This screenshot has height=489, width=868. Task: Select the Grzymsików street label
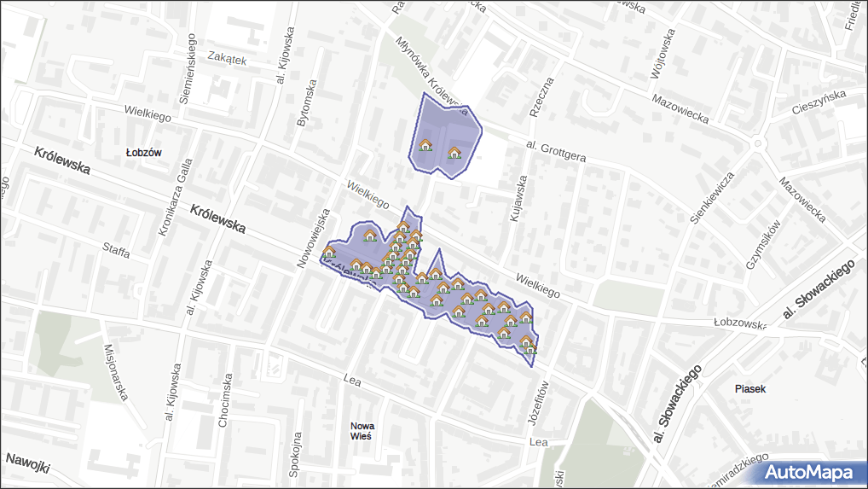(x=763, y=245)
